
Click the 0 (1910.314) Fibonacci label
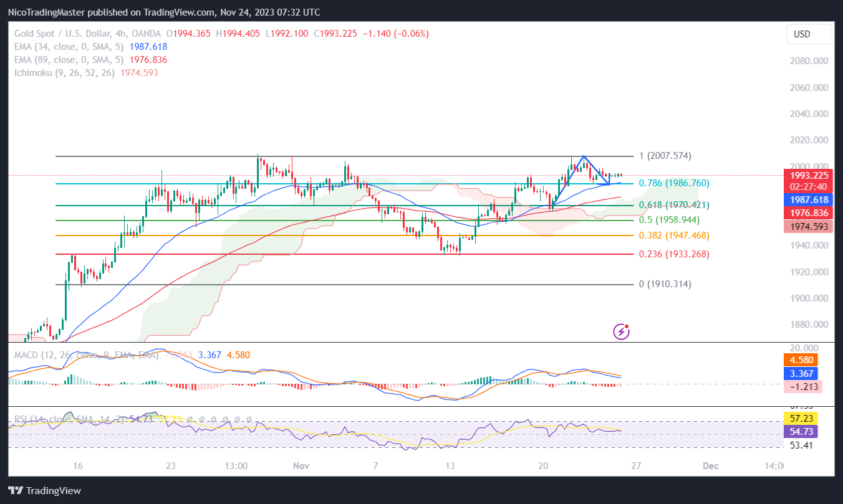[x=665, y=284]
